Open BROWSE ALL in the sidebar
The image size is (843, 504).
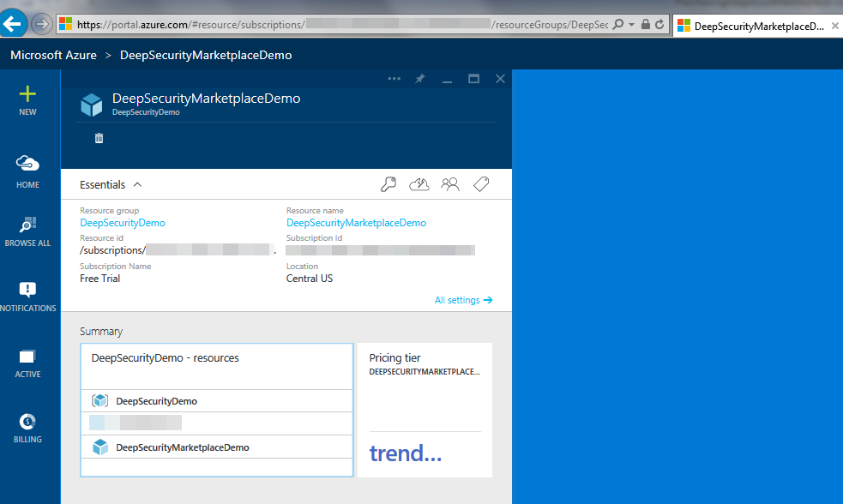point(27,227)
